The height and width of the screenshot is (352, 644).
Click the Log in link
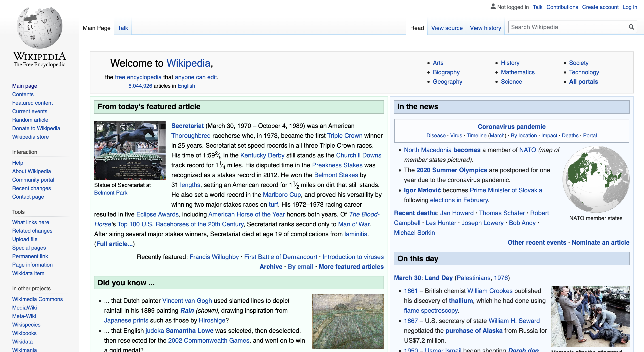click(x=629, y=7)
